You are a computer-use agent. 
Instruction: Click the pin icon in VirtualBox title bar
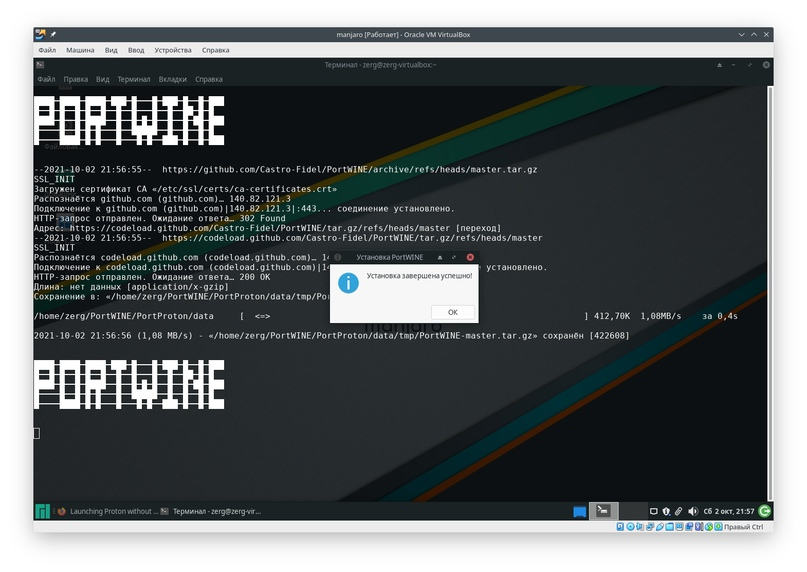tap(53, 34)
